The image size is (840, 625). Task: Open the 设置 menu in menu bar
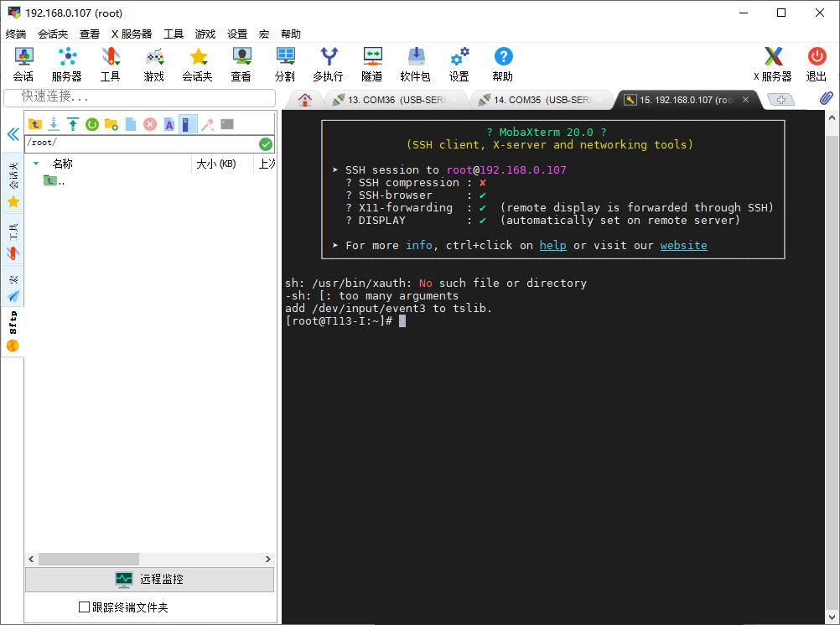[x=236, y=34]
